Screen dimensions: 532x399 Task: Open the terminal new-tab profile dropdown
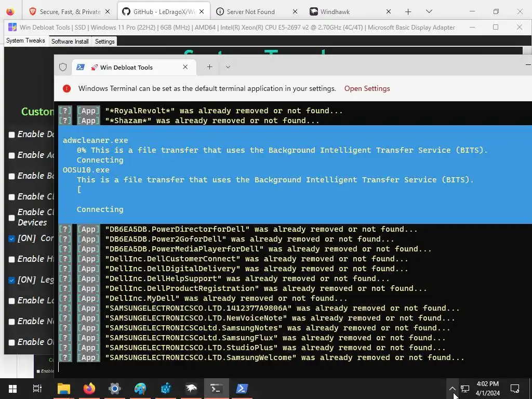click(228, 67)
